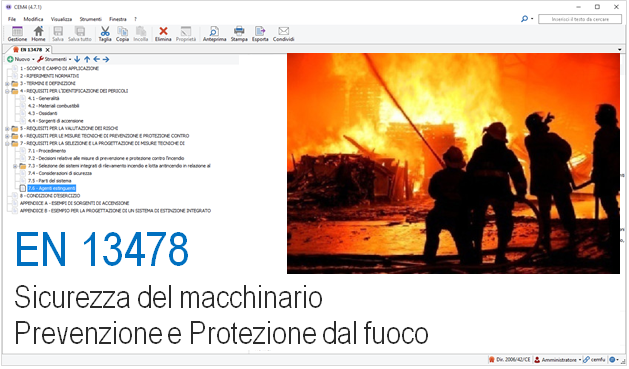
Task: Print with the Stampa icon
Action: pos(239,34)
